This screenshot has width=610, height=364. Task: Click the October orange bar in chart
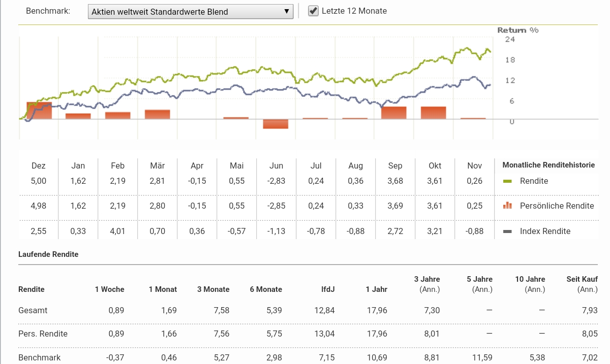[x=433, y=113]
